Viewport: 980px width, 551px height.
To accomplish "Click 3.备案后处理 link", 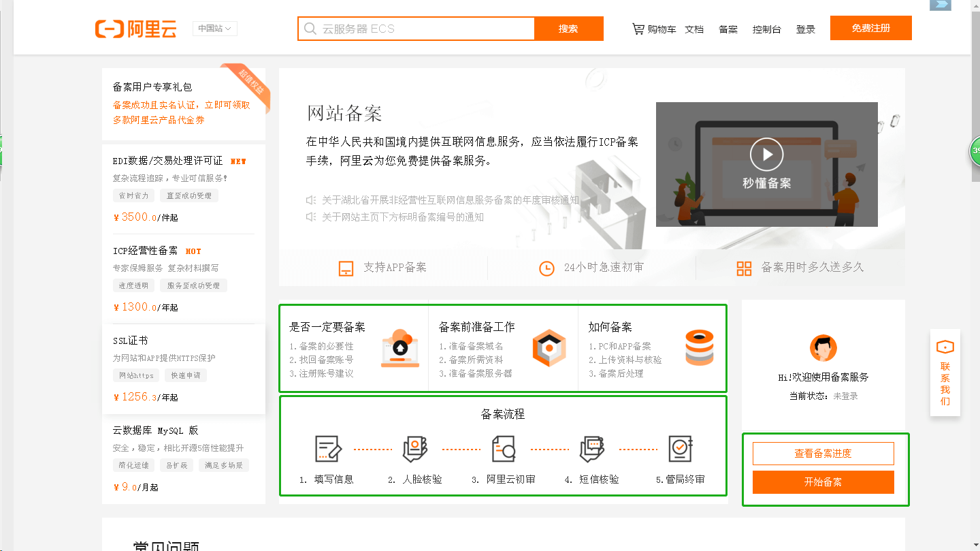I will pos(617,373).
